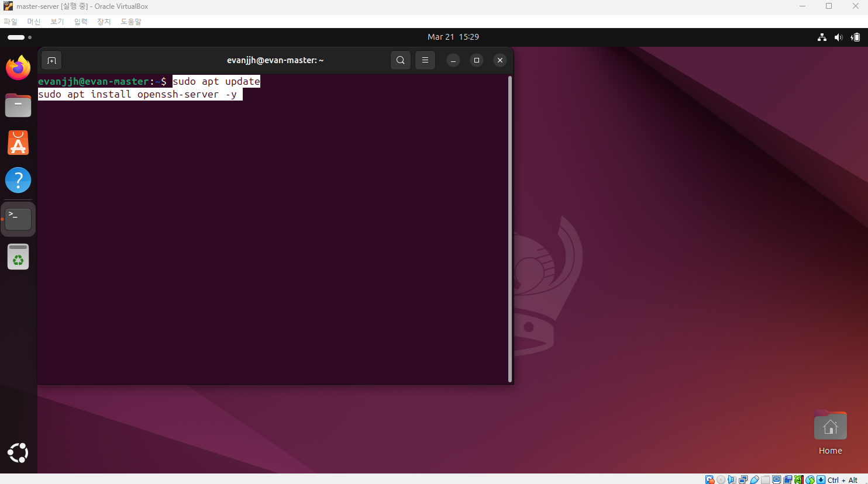
Task: Click the VirtualBox window title text
Action: click(82, 6)
